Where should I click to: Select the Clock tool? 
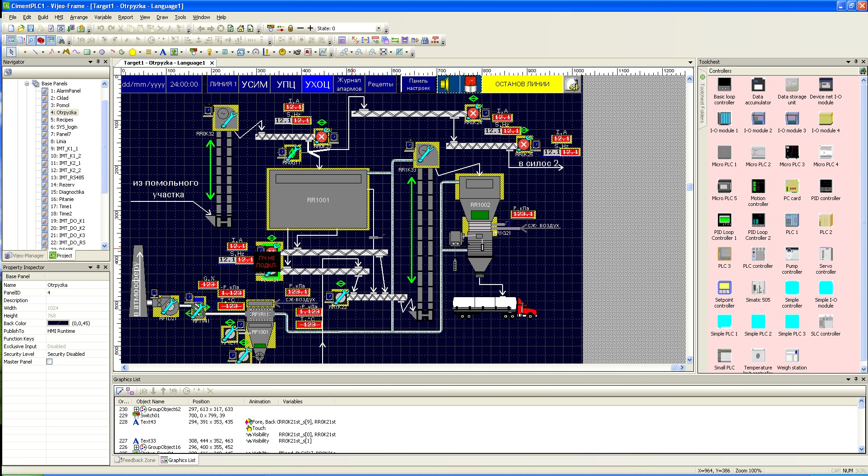point(282,52)
